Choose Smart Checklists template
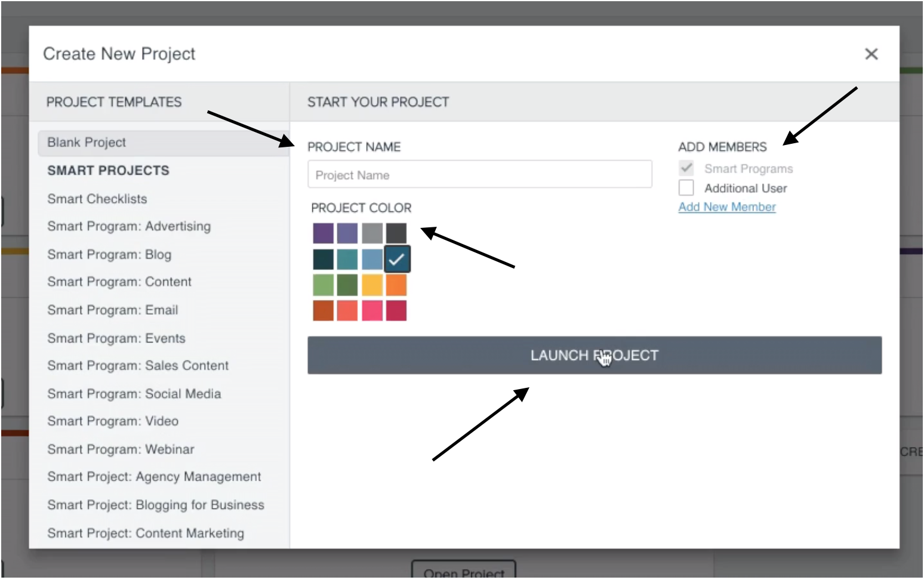The width and height of the screenshot is (924, 580). (97, 199)
